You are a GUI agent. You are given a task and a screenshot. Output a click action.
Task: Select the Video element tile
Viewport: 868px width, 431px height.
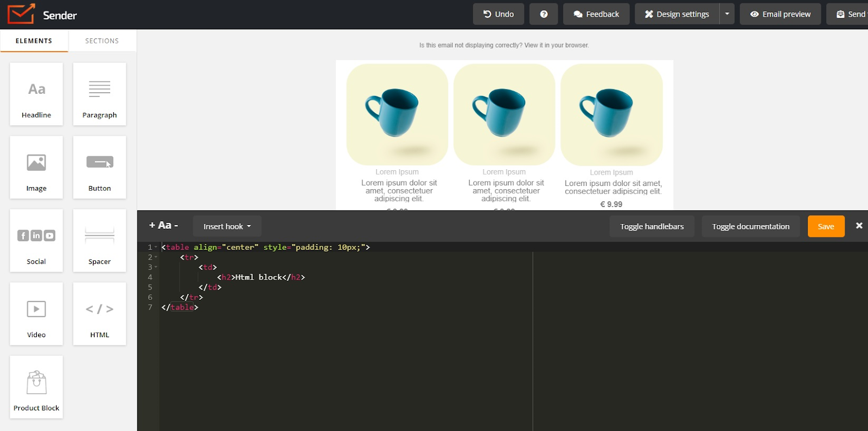coord(36,314)
